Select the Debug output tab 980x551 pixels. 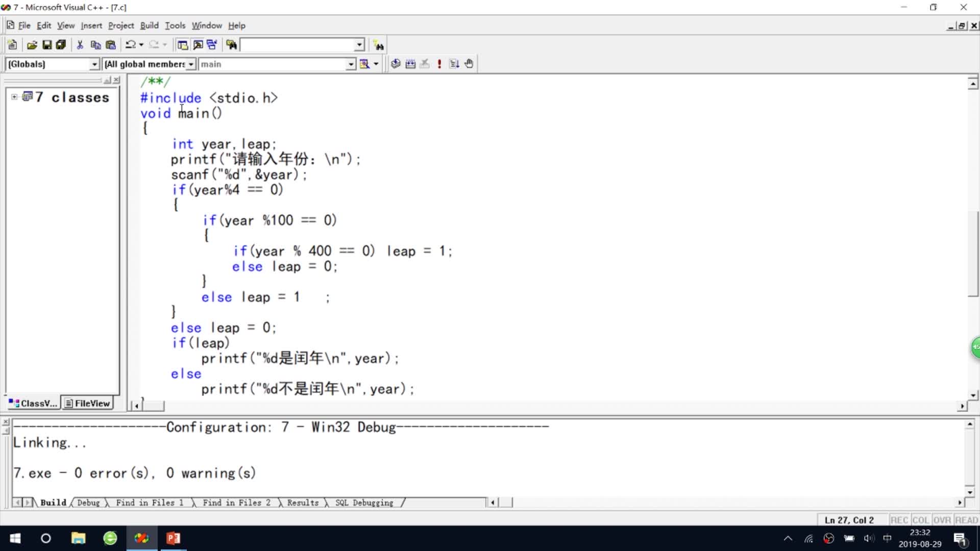88,503
